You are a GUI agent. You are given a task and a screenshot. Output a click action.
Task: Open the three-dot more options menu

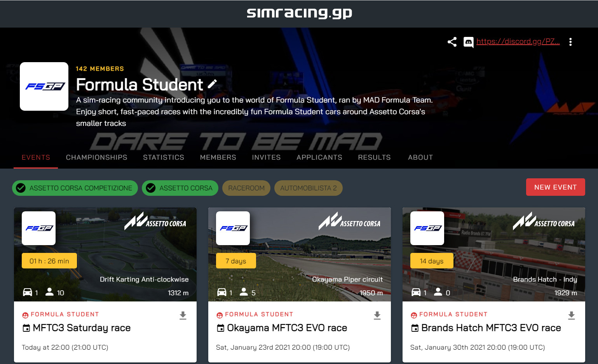point(570,42)
